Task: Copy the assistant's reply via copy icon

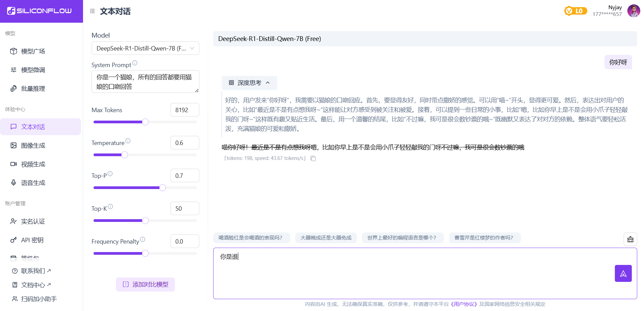Action: pos(313,158)
